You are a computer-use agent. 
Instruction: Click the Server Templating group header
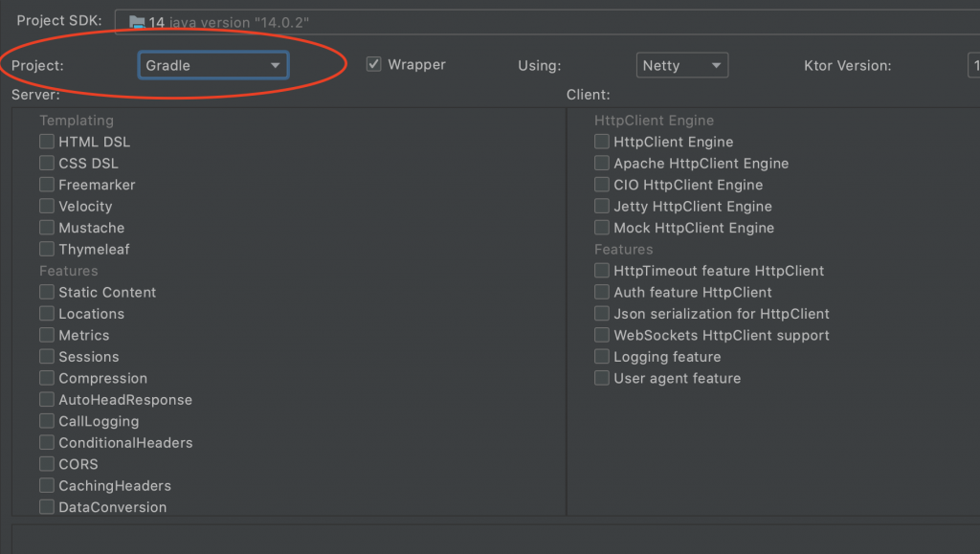coord(77,121)
